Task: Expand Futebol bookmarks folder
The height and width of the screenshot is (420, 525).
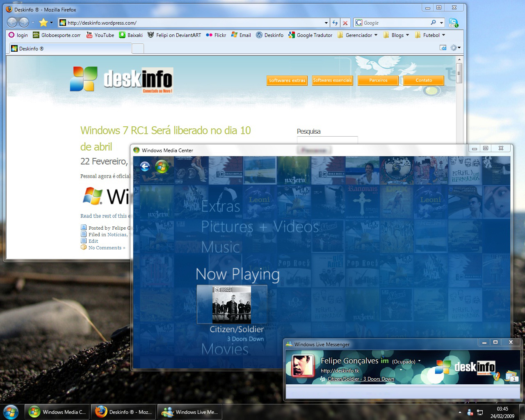Action: tap(430, 35)
